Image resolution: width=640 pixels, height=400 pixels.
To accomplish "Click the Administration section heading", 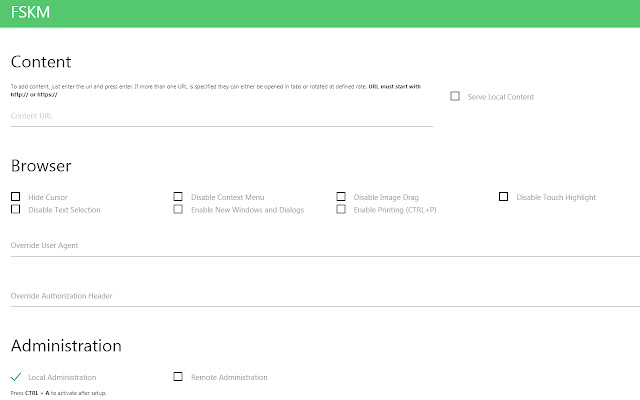I will (66, 346).
